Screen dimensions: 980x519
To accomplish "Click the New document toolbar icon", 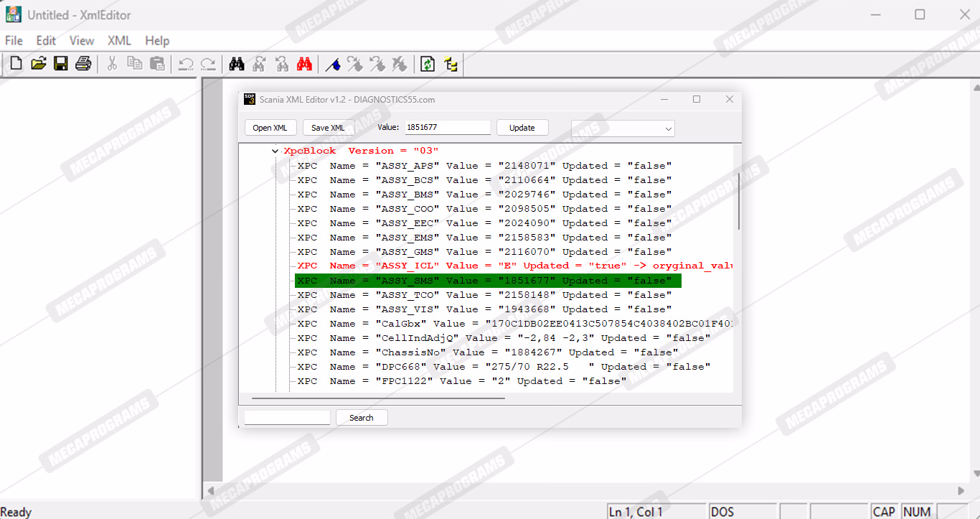I will (16, 64).
